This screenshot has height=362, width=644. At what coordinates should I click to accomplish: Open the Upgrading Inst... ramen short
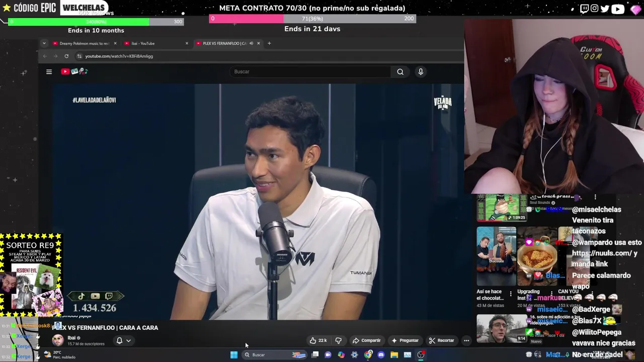[537, 256]
